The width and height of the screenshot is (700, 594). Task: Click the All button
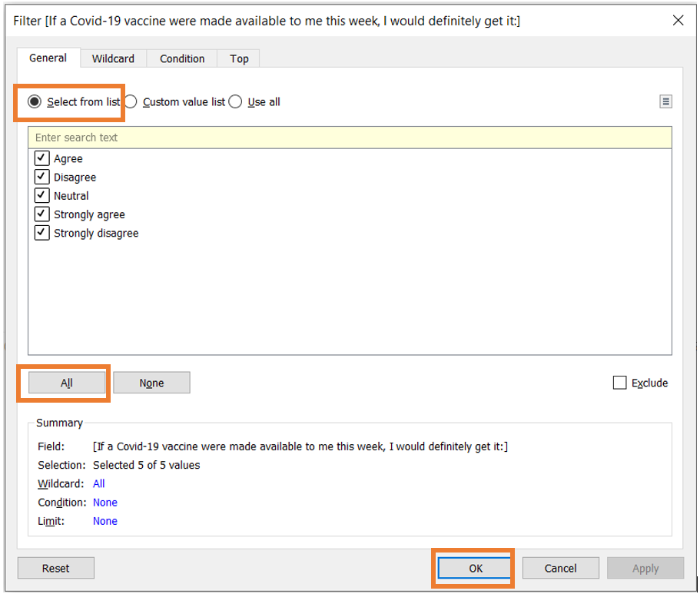tap(67, 383)
